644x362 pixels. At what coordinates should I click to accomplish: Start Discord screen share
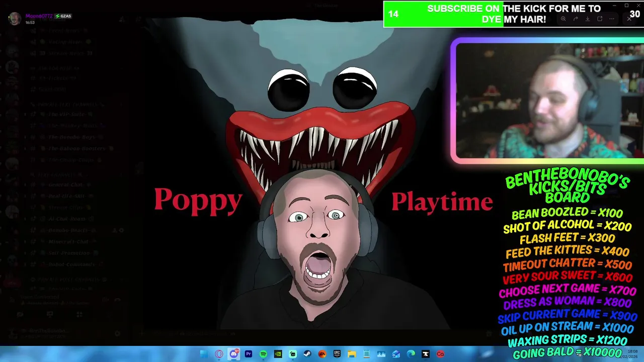[50, 314]
